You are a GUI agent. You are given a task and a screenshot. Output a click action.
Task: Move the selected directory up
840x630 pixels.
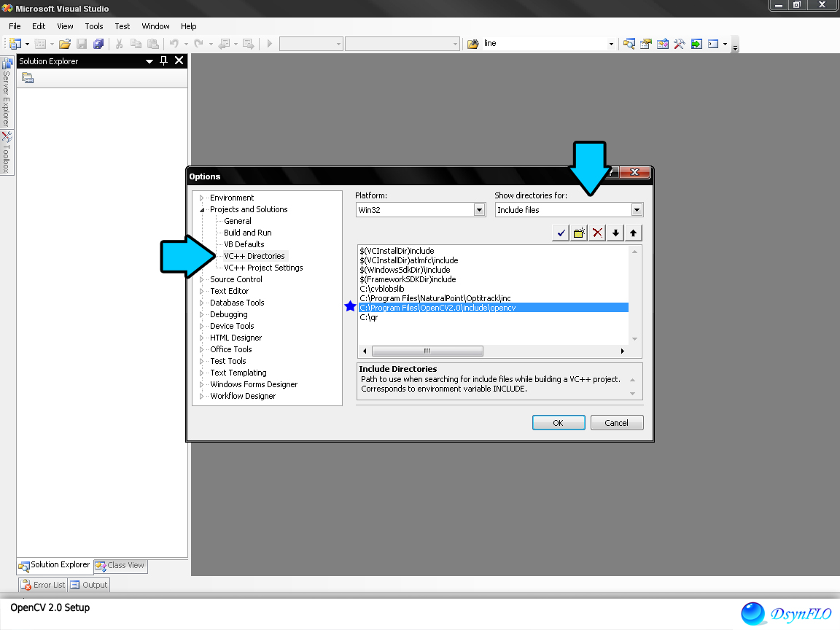[633, 232]
